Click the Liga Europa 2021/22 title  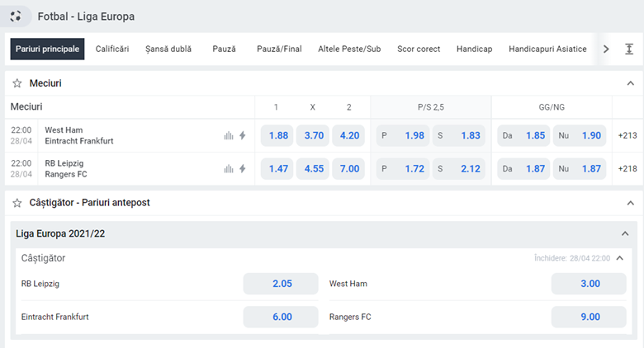point(60,233)
